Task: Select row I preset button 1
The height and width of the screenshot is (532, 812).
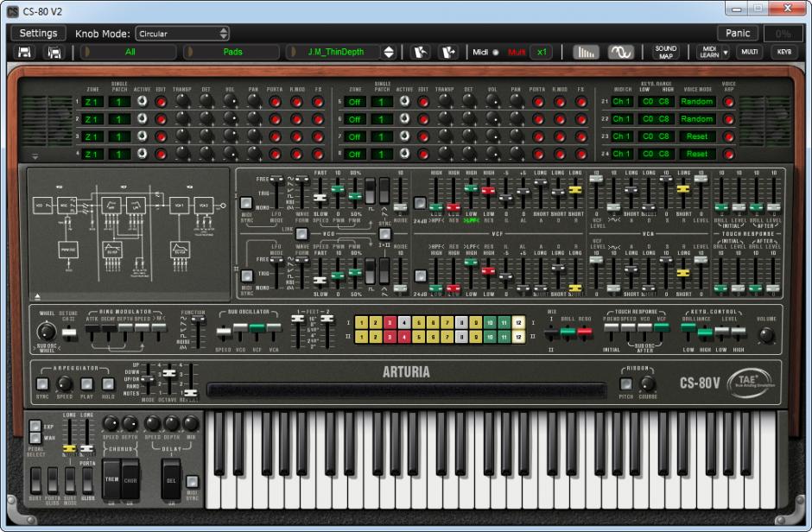Action: click(x=361, y=323)
